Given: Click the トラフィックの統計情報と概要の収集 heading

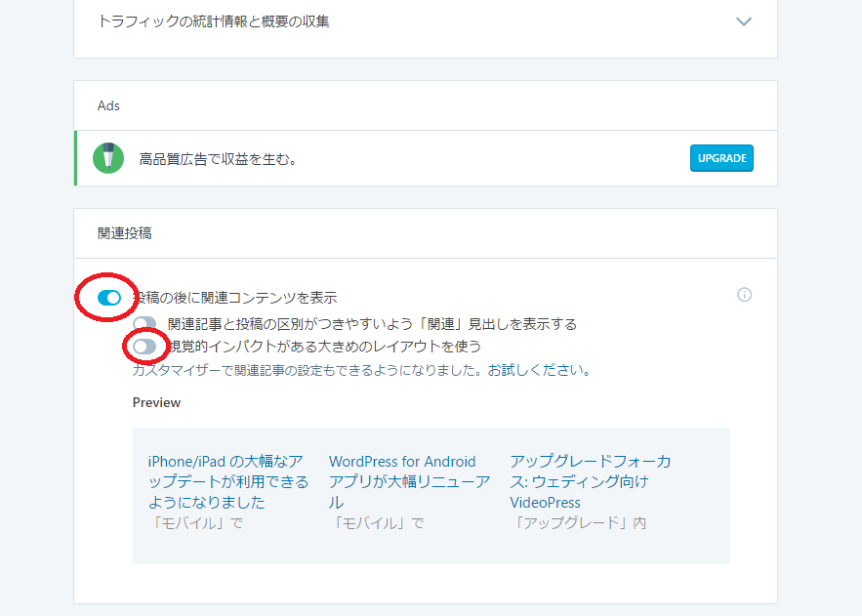Looking at the screenshot, I should click(213, 21).
